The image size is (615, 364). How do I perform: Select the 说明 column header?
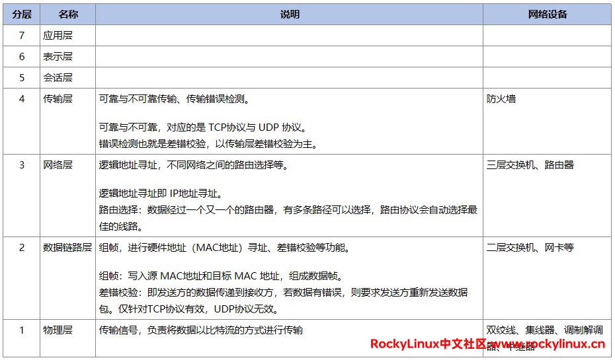[289, 14]
